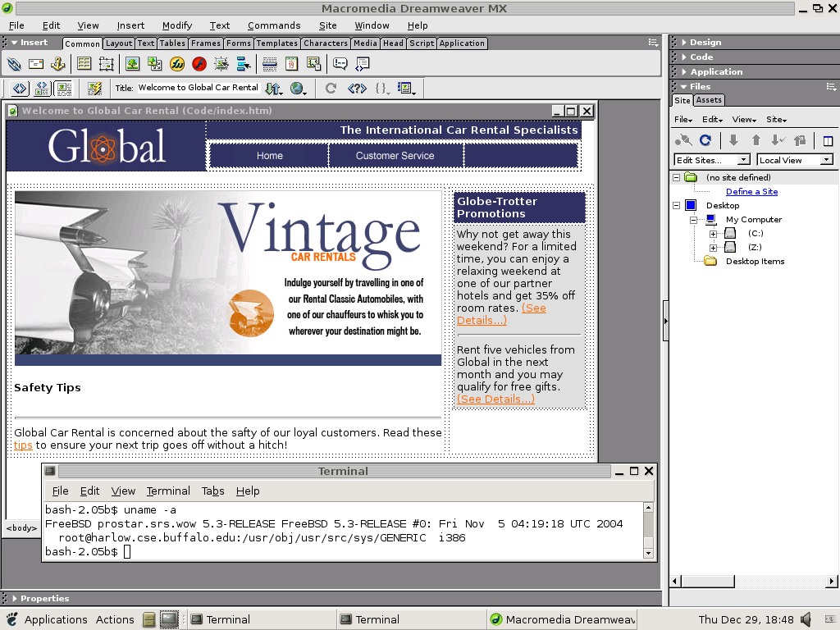Insert Tabular Data
840x630 pixels.
[x=314, y=64]
